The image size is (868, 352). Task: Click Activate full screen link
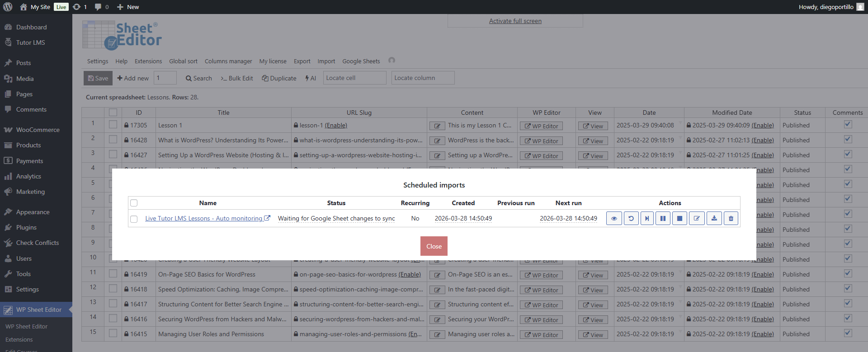tap(515, 21)
